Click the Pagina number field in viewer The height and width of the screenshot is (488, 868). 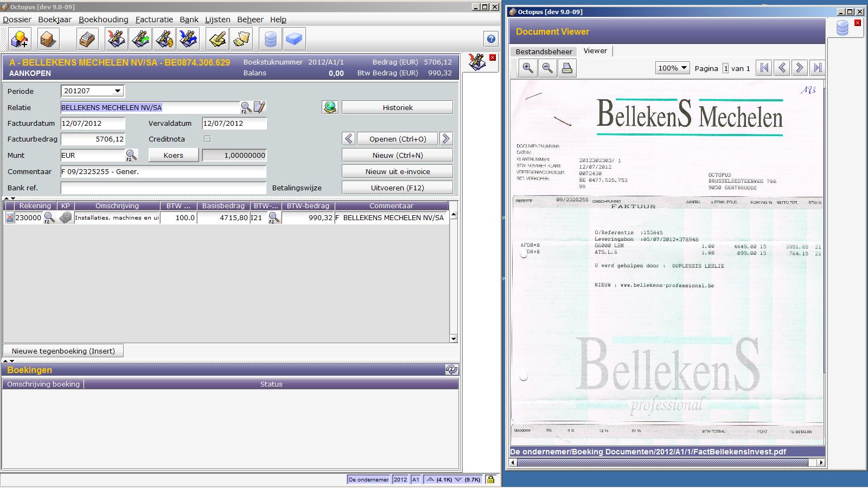pos(725,68)
